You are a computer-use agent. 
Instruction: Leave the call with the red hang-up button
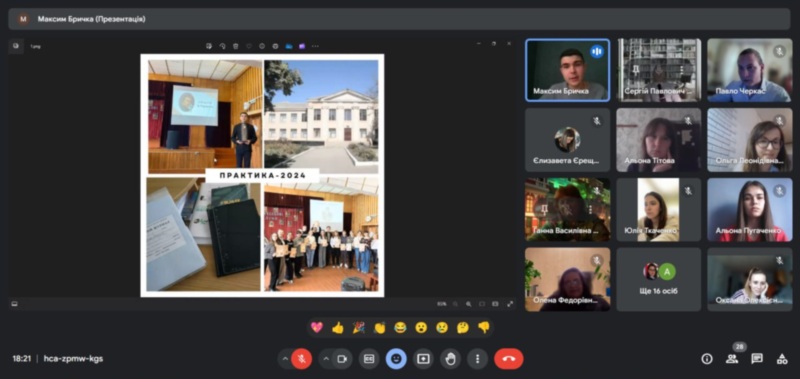point(509,359)
